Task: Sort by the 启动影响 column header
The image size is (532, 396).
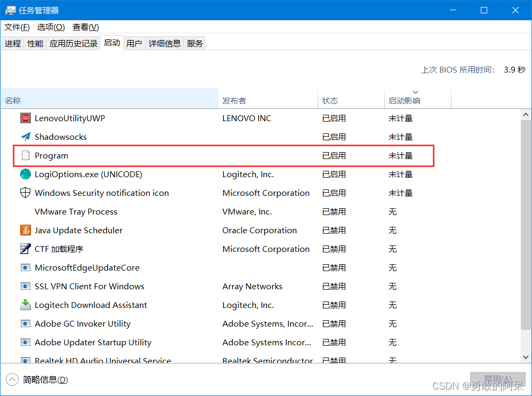Action: click(418, 99)
